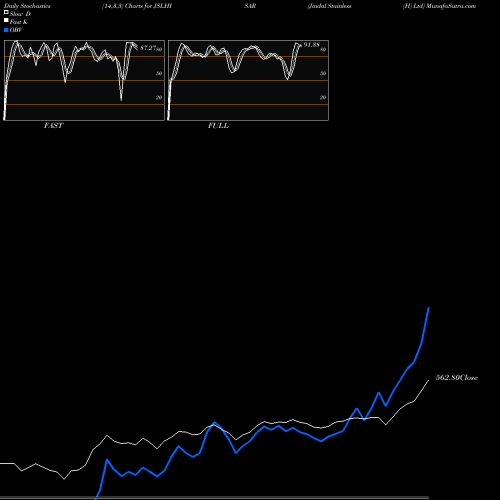Click the Fast K legend swatch
This screenshot has height=500, width=500.
(x=6, y=20)
